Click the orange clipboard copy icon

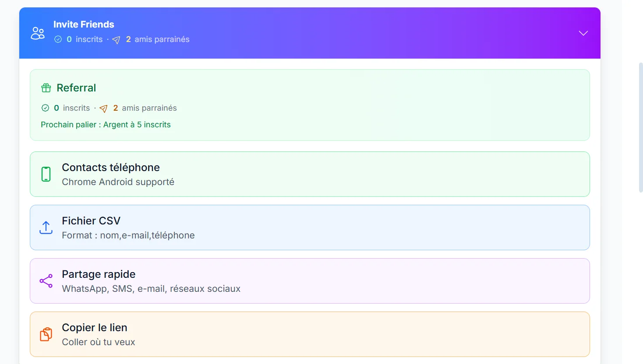coord(46,334)
